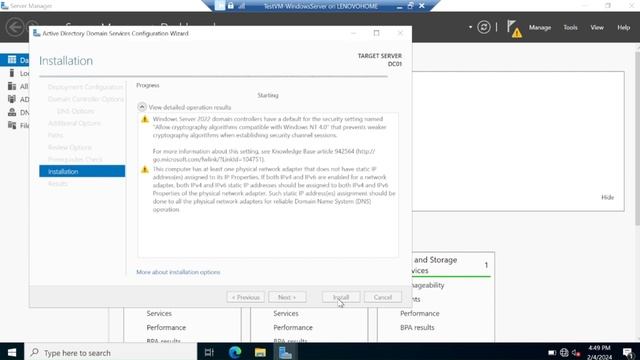Click the taskbar search box

(x=111, y=352)
